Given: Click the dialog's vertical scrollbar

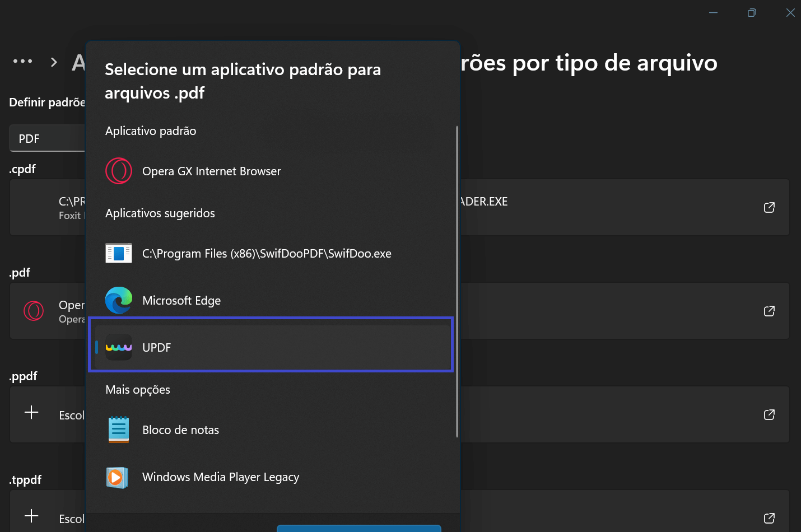Looking at the screenshot, I should [x=457, y=282].
